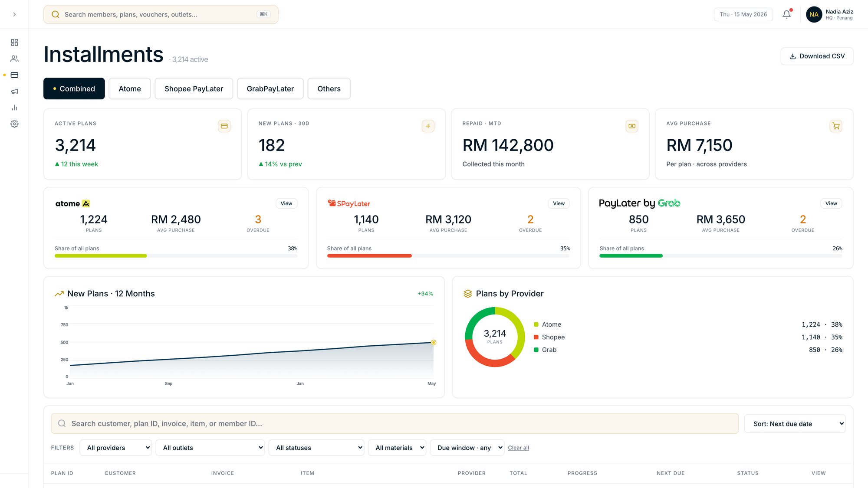Click the NA user avatar

(x=814, y=14)
